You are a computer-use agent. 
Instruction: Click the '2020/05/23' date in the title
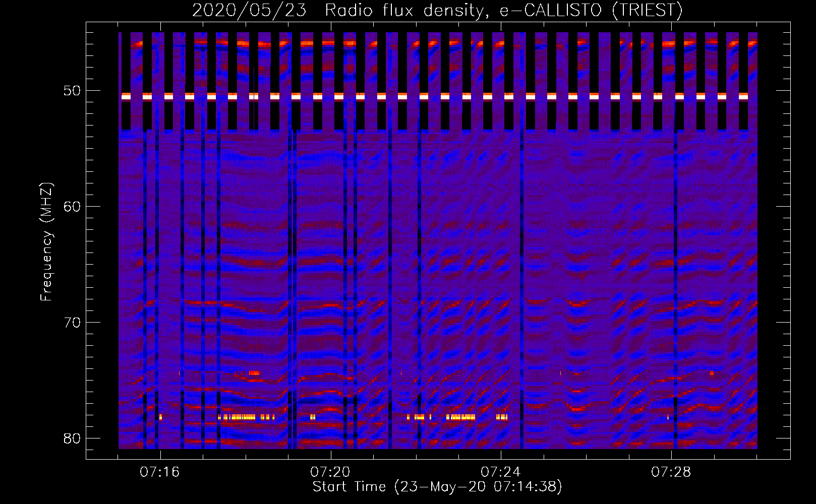250,11
